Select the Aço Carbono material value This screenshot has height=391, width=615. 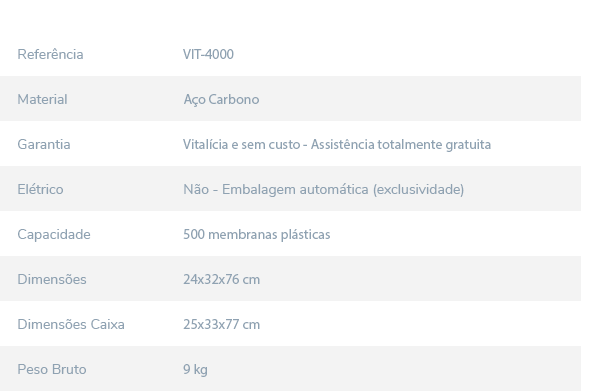click(221, 99)
